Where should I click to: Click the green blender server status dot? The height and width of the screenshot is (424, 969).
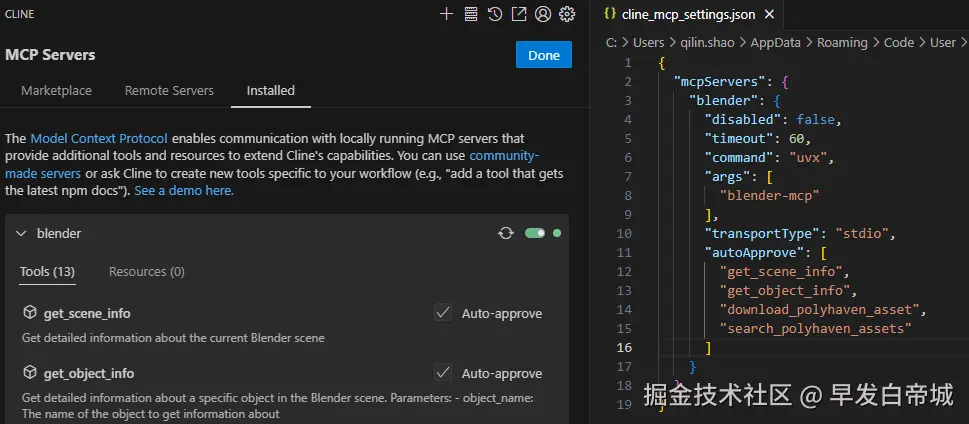coord(557,233)
